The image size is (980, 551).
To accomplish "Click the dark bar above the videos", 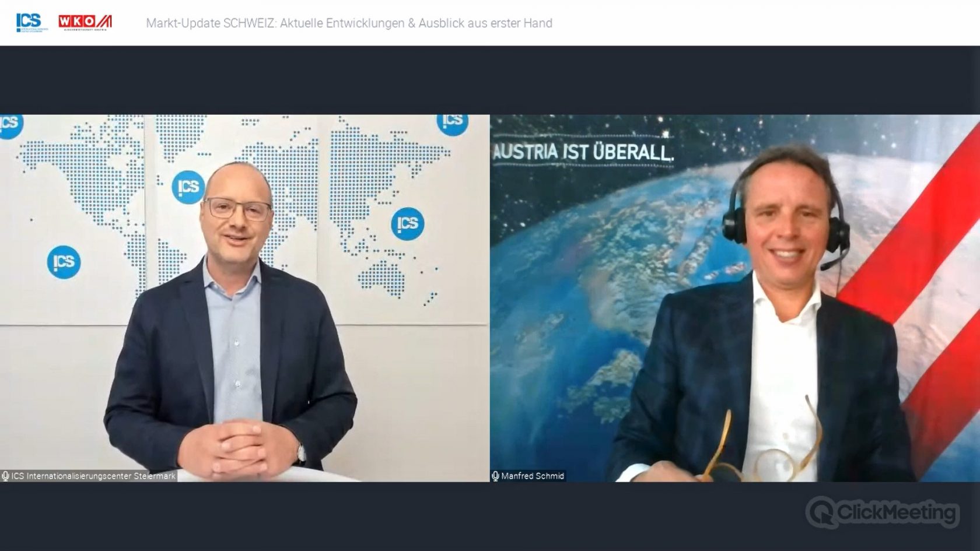I will (490, 80).
